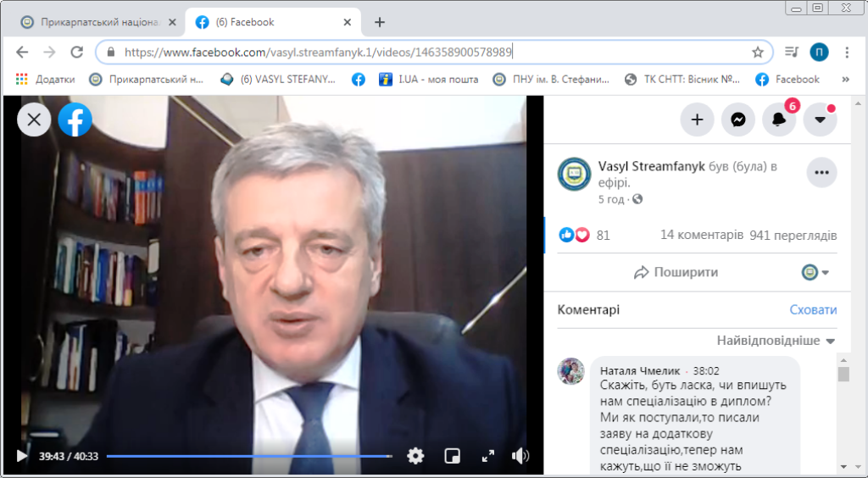Viewport: 868px width, 478px height.
Task: Open the Facebook create plus menu
Action: pos(697,119)
